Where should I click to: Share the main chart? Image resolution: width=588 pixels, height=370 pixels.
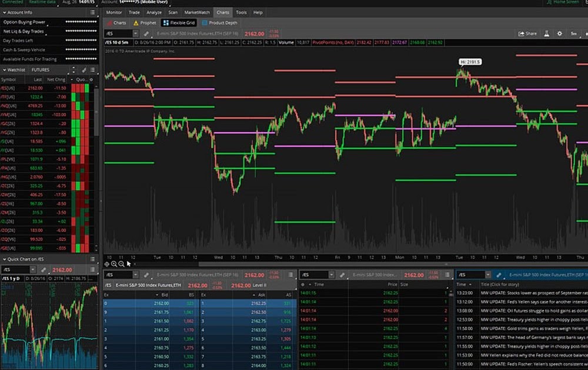(x=527, y=33)
